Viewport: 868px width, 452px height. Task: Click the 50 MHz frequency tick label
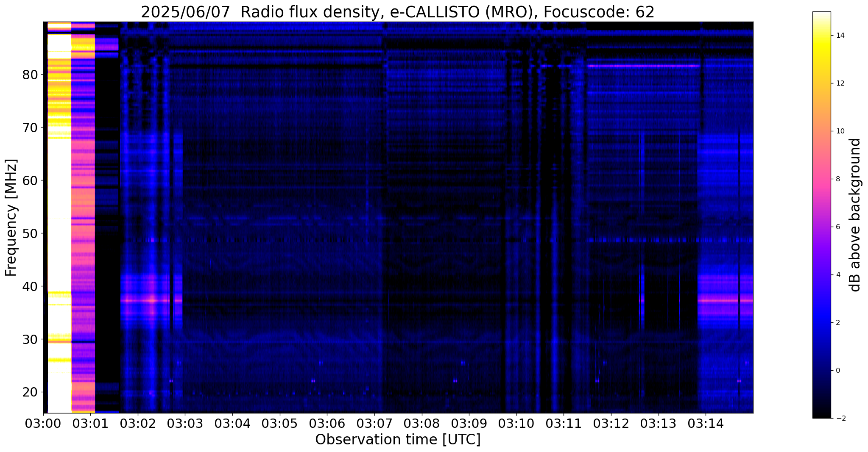point(30,233)
